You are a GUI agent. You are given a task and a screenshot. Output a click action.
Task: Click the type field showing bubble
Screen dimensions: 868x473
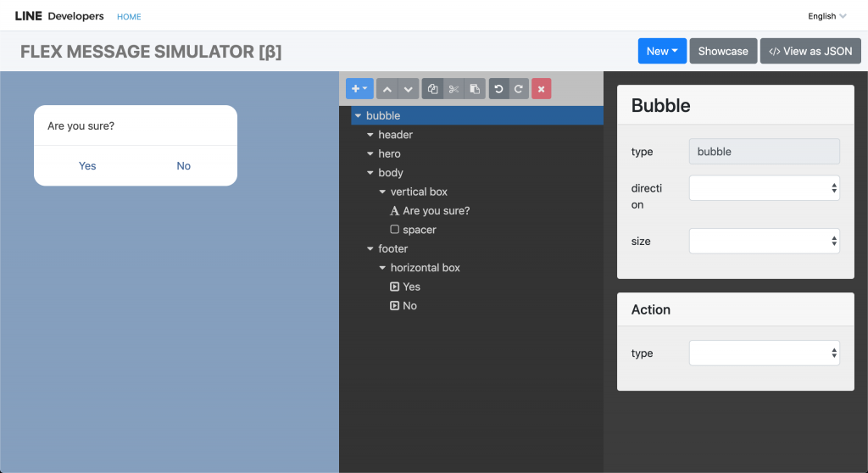click(764, 151)
